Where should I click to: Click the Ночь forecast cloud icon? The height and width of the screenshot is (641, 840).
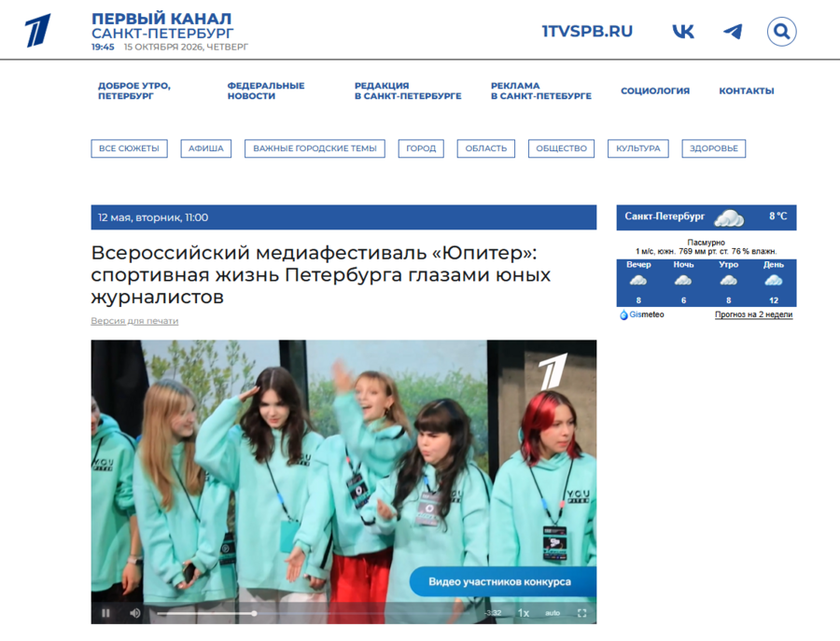tap(683, 280)
